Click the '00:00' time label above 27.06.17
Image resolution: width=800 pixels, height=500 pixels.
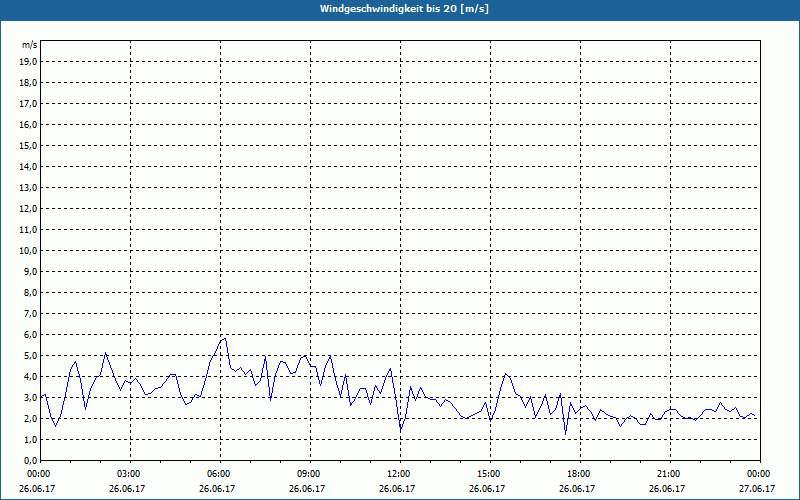758,474
